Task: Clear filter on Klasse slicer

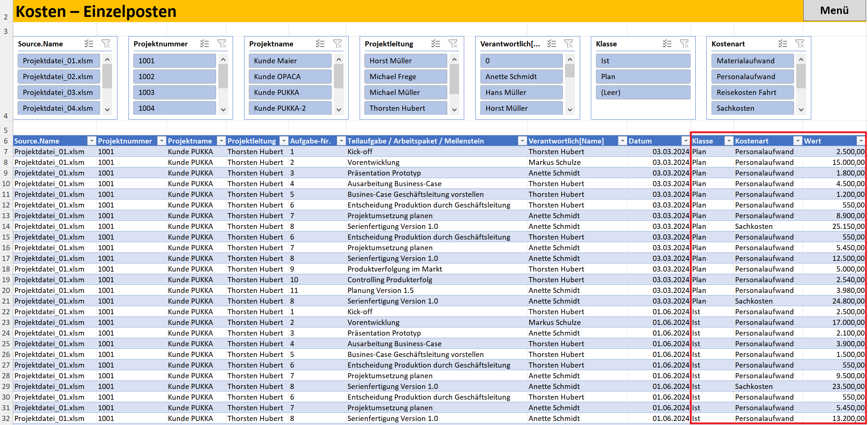Action: coord(684,44)
